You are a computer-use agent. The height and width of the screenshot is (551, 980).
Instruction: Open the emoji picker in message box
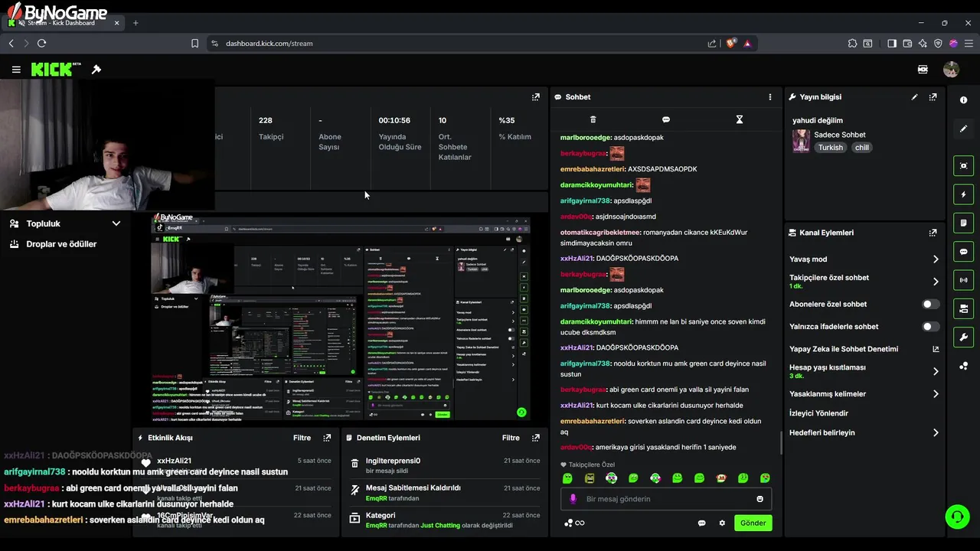click(x=760, y=499)
